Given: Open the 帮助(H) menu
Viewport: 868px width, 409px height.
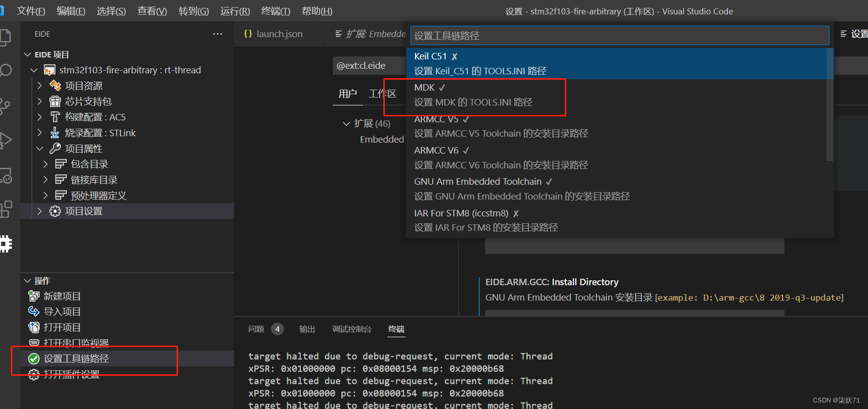Looking at the screenshot, I should coord(317,11).
